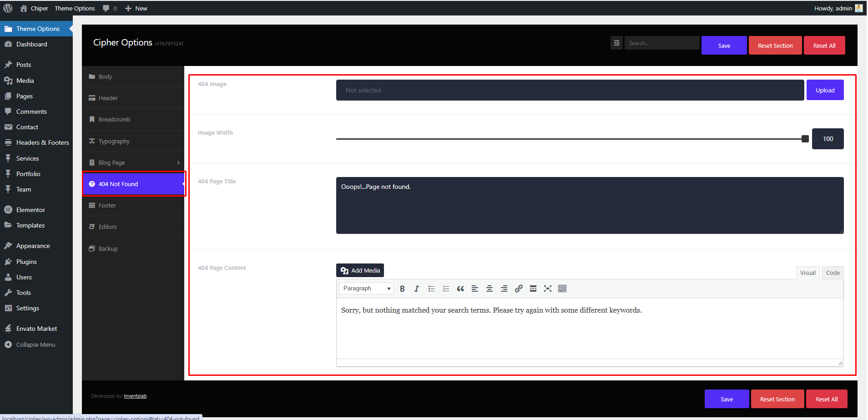
Task: Open the Inventxlab developer link
Action: pyautogui.click(x=135, y=396)
